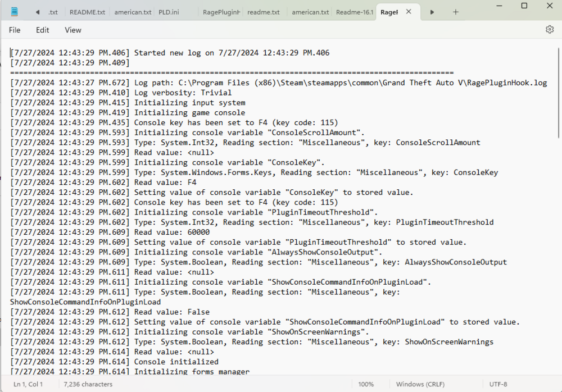Click the Ln 1, Col 1 position indicator
The height and width of the screenshot is (392, 562).
pyautogui.click(x=28, y=384)
